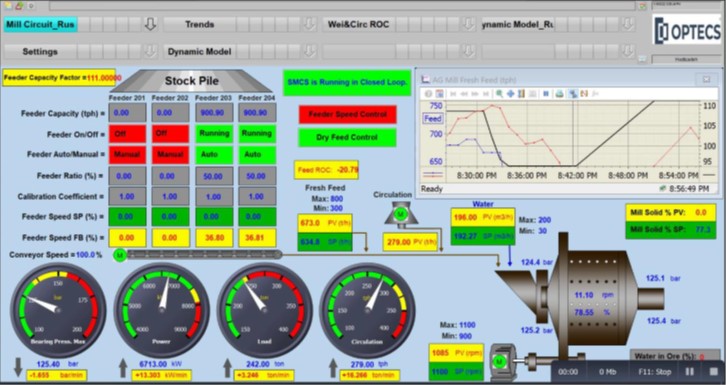The image size is (726, 385).
Task: Click SMCS is Running in Closed Loop banner
Action: coord(347,82)
